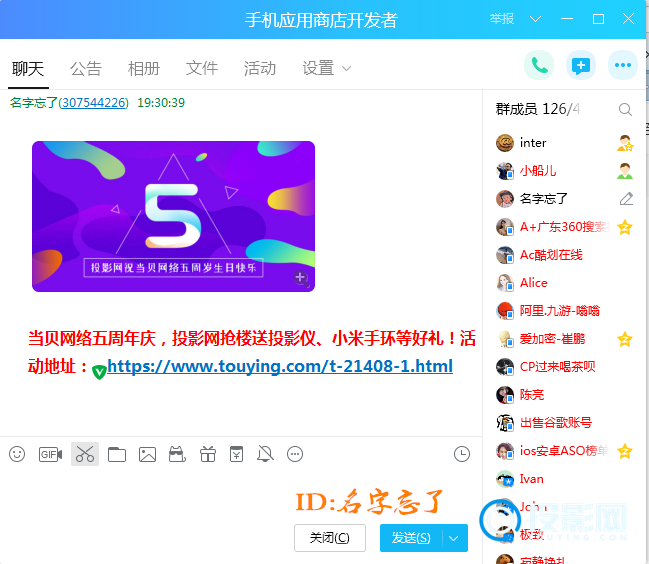
Task: Open the send options dropdown arrow
Action: tap(454, 538)
